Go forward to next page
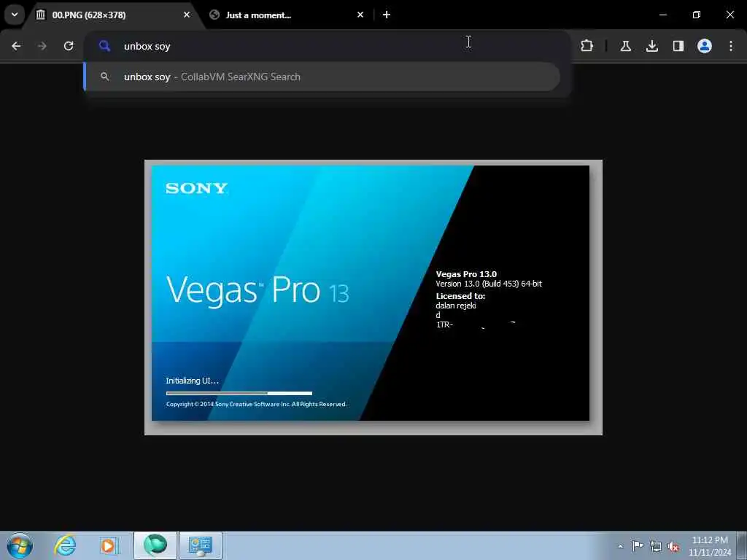Image resolution: width=747 pixels, height=560 pixels. pyautogui.click(x=42, y=46)
